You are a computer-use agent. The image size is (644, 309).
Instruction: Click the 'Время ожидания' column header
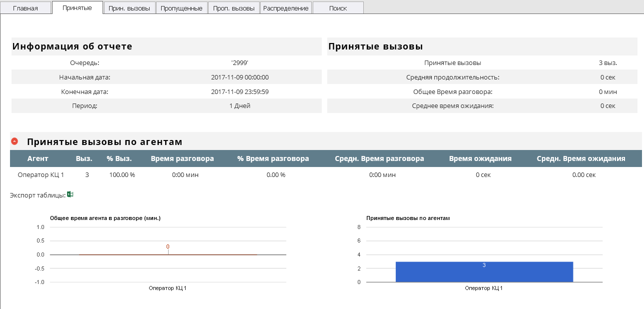tap(480, 158)
